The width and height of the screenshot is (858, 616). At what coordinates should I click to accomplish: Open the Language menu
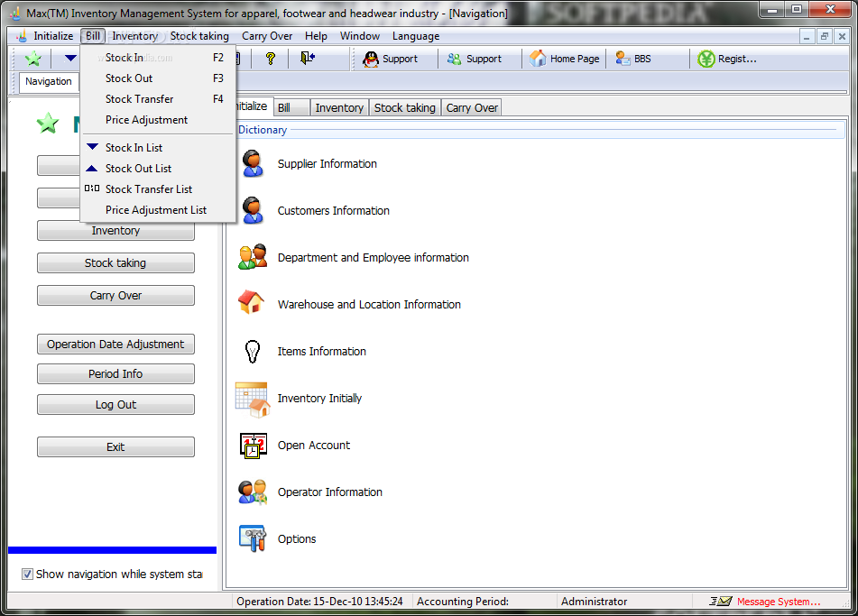(x=415, y=36)
